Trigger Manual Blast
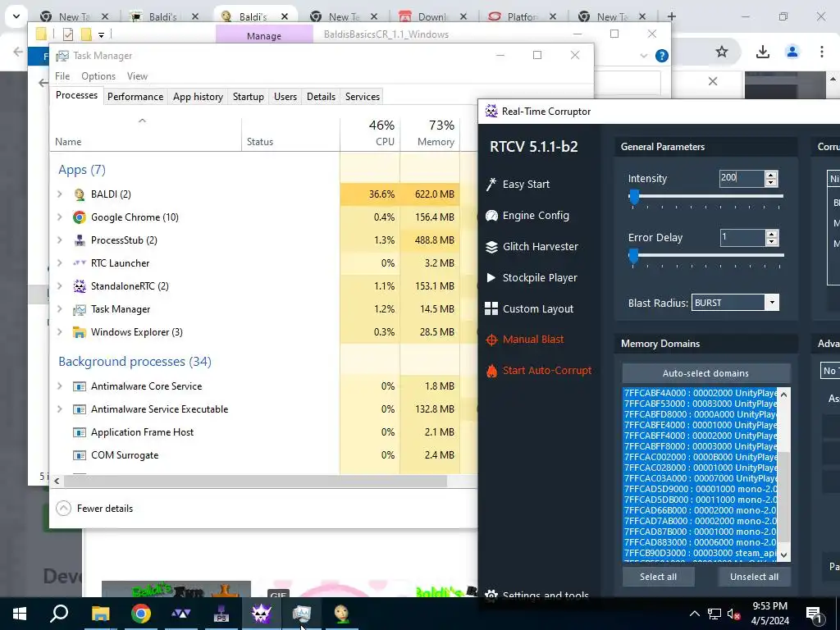840x630 pixels. pos(524,339)
